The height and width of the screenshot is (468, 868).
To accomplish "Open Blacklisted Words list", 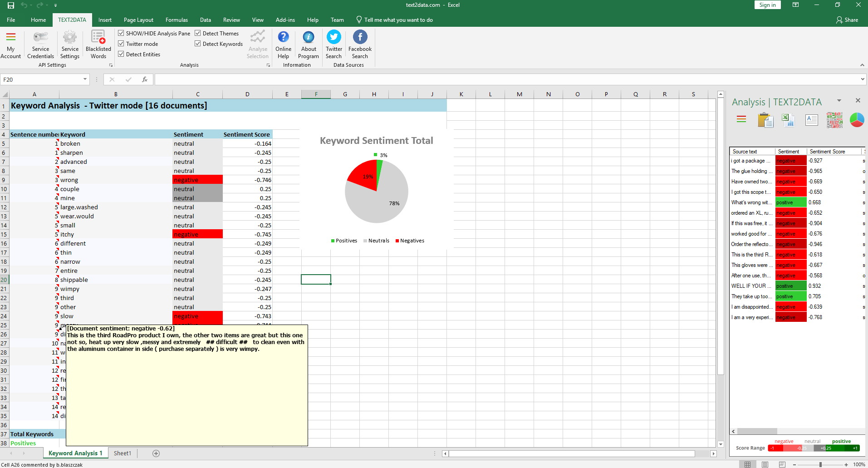I will coord(98,44).
